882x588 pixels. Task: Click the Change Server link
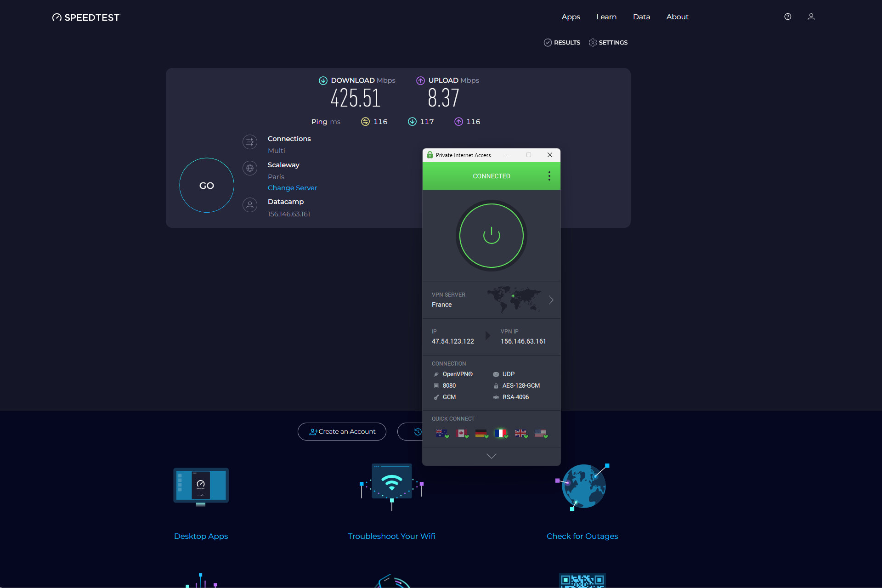[x=293, y=188]
